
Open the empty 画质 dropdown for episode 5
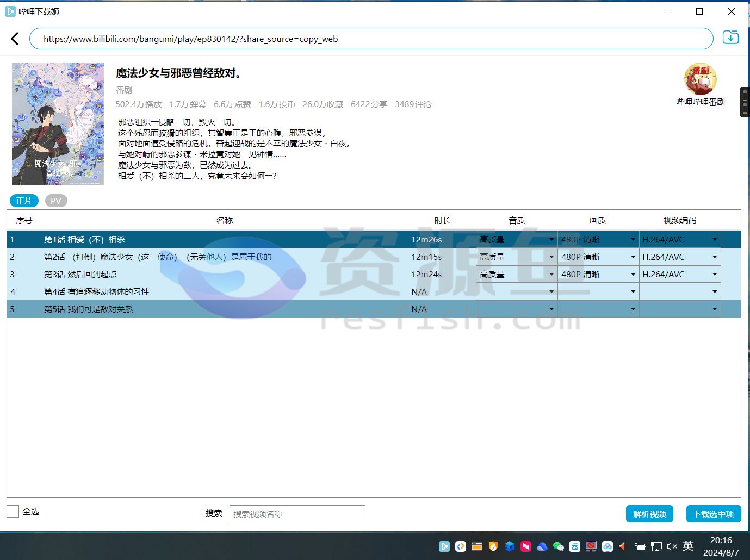point(598,309)
